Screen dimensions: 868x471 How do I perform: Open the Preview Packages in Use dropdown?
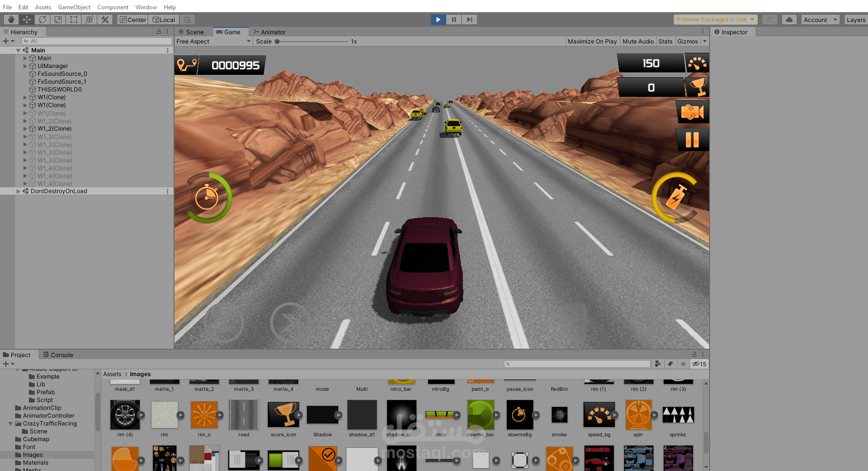click(716, 20)
